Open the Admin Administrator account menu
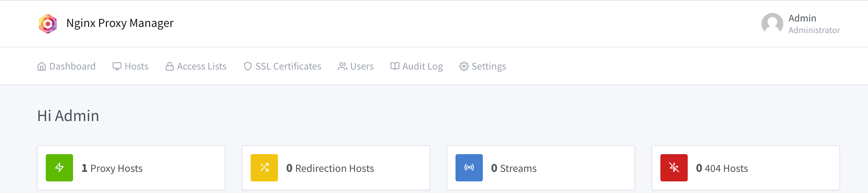The width and height of the screenshot is (868, 193). click(x=814, y=24)
